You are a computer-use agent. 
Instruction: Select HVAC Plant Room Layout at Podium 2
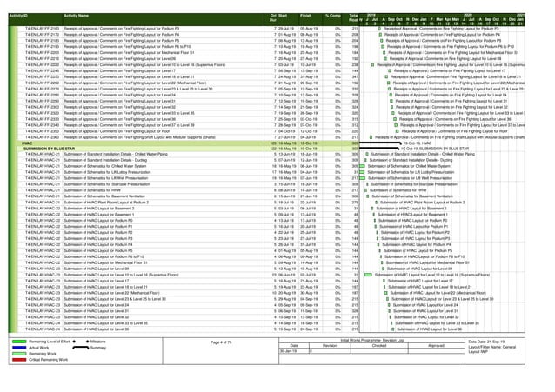tap(188, 203)
